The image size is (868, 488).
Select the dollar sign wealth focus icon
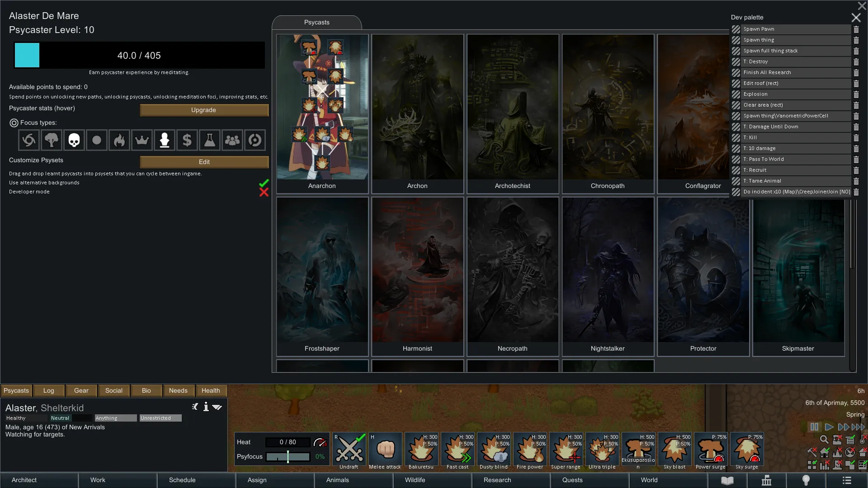(x=187, y=140)
